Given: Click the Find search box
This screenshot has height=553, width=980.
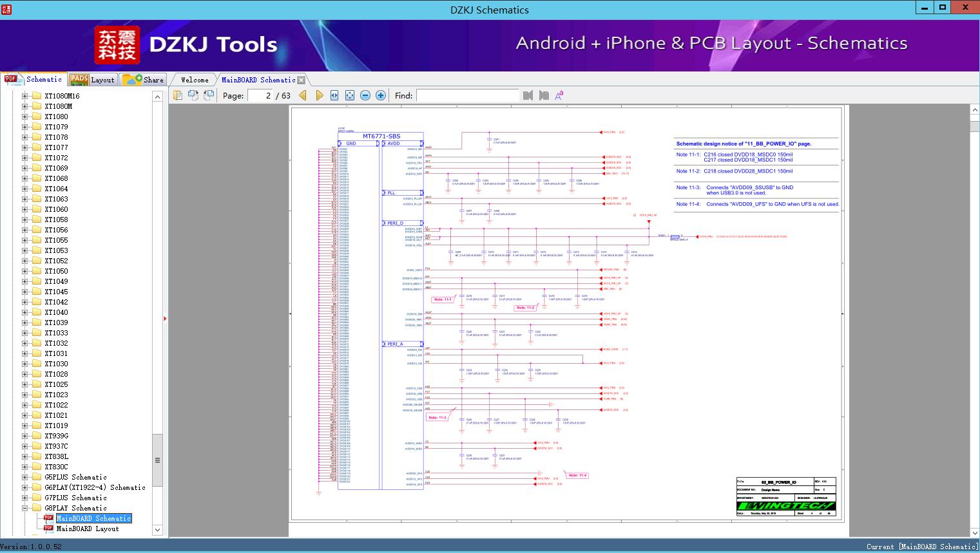Looking at the screenshot, I should (x=467, y=95).
